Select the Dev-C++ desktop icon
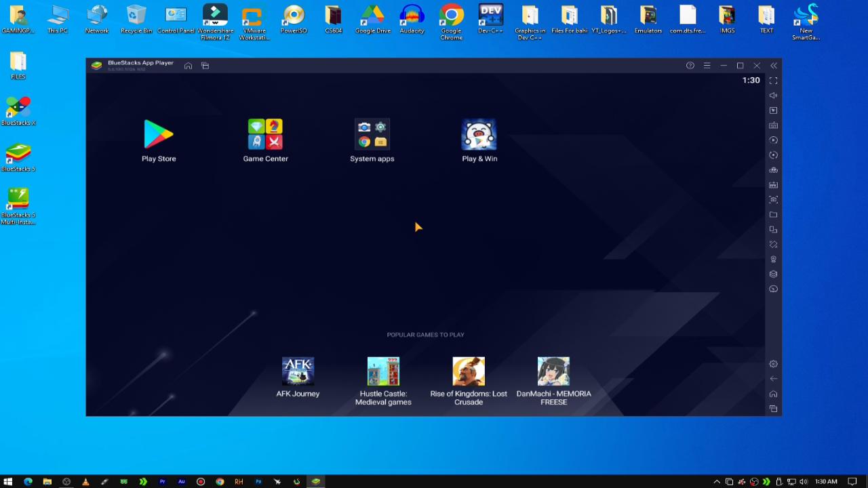Screen dimensions: 868x488 (x=490, y=19)
